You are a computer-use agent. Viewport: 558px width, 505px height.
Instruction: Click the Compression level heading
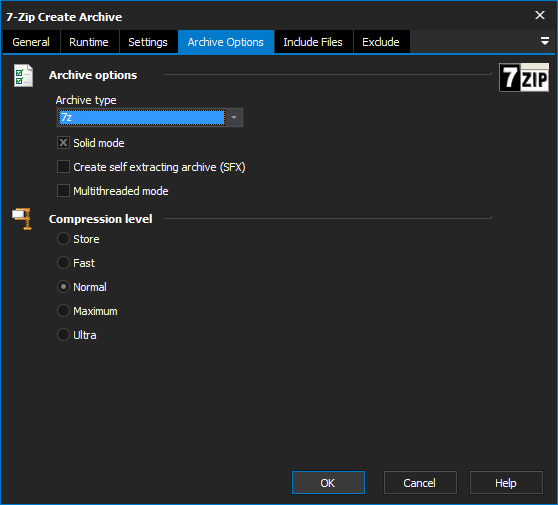(101, 219)
